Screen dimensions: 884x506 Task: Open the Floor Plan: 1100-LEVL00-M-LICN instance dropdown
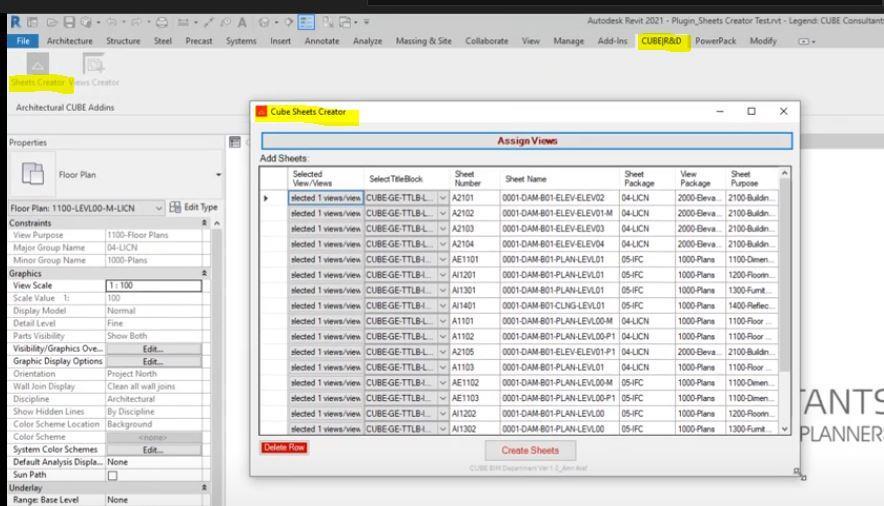[x=158, y=208]
